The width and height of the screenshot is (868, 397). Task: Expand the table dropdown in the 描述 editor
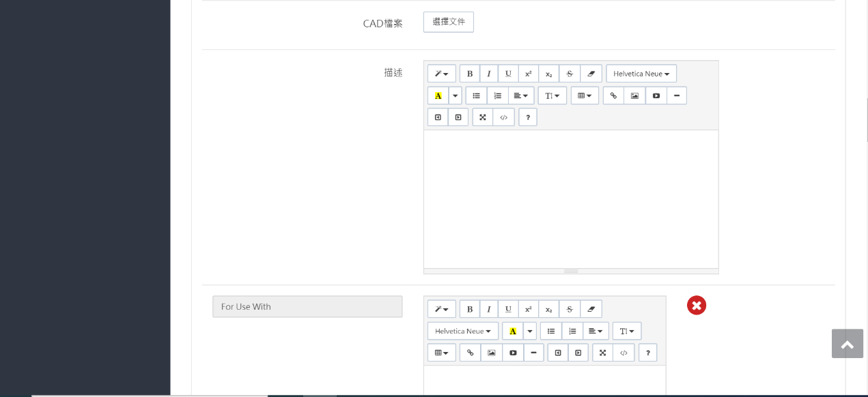click(585, 96)
